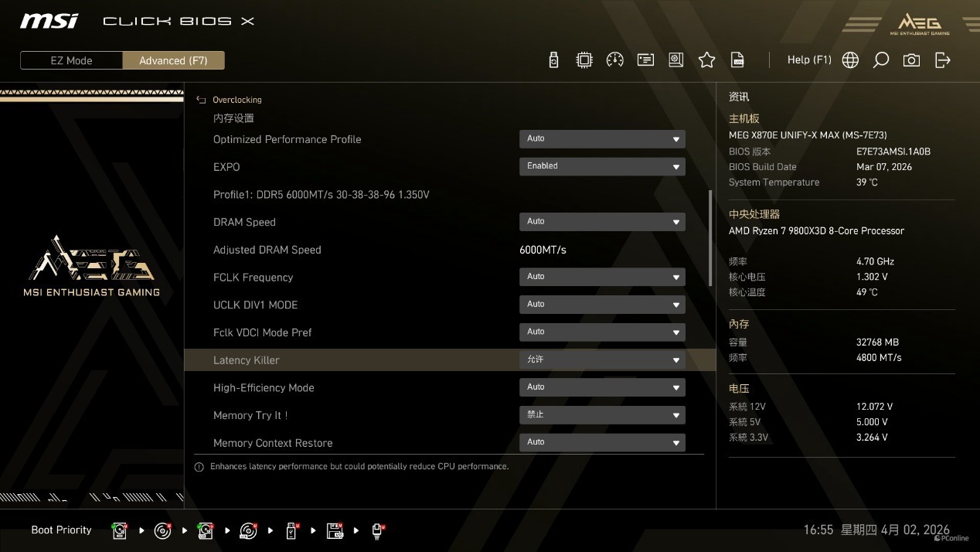Expand the UCLK DIV1 MODE dropdown
The height and width of the screenshot is (552, 980).
(x=602, y=305)
